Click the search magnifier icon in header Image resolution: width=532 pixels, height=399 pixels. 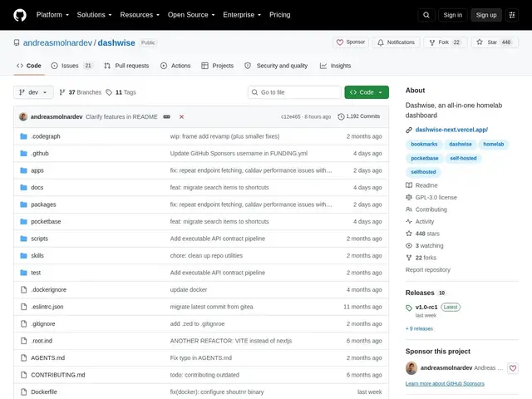426,15
